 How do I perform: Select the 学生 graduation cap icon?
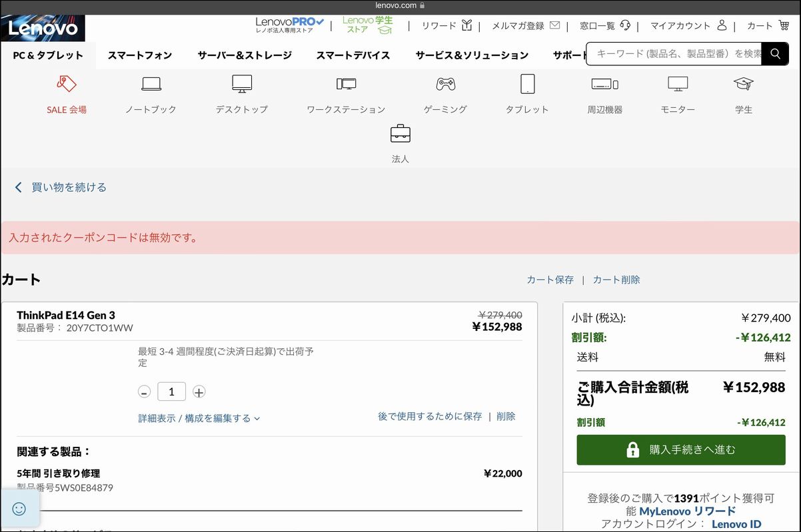coord(744,84)
